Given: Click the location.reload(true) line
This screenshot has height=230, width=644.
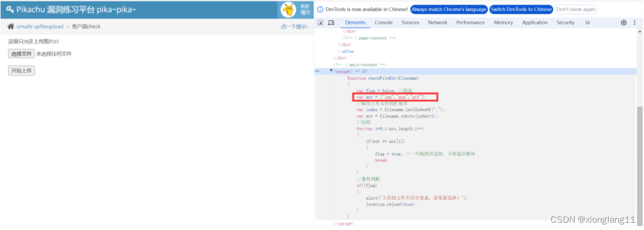Looking at the screenshot, I should (391, 204).
